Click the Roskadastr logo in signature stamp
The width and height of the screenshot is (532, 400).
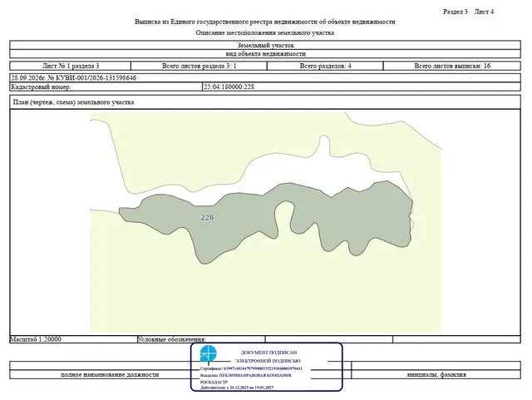(208, 354)
